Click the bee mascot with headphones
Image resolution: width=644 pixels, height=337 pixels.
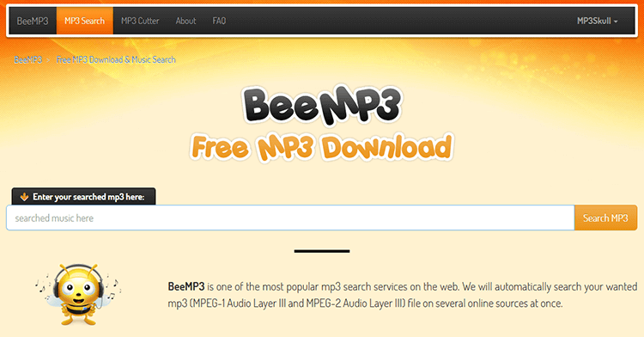78,295
